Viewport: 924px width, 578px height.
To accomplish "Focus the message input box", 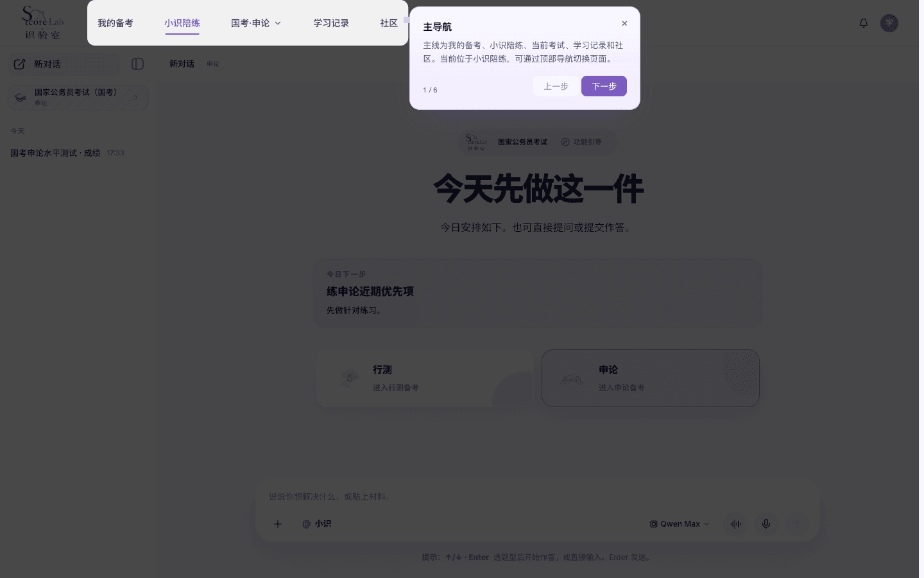I will (x=538, y=496).
